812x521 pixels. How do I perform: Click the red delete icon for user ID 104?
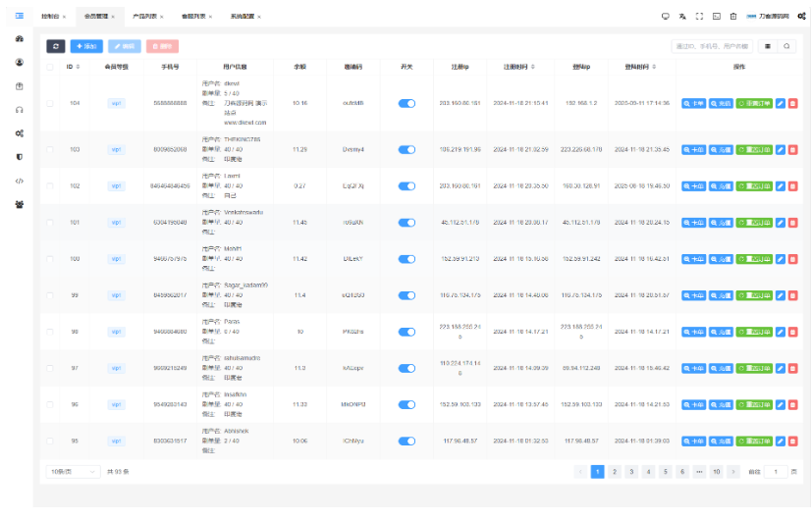793,103
